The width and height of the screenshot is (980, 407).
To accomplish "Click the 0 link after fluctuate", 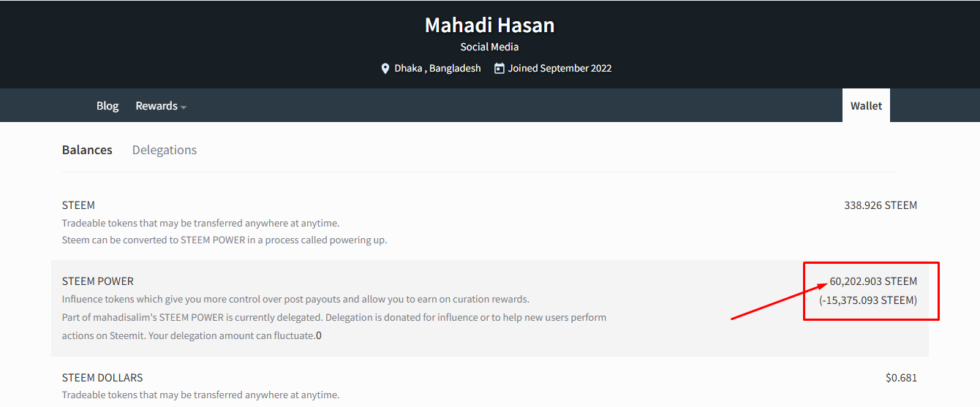I will click(319, 335).
